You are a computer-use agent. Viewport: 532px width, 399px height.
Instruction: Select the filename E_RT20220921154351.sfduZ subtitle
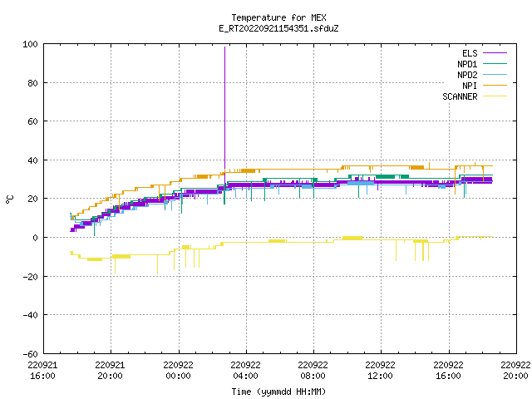click(x=278, y=28)
